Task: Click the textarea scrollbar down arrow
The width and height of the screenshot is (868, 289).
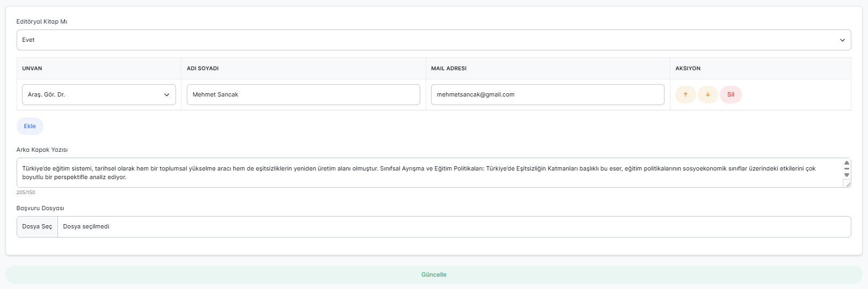Action: pos(847,175)
